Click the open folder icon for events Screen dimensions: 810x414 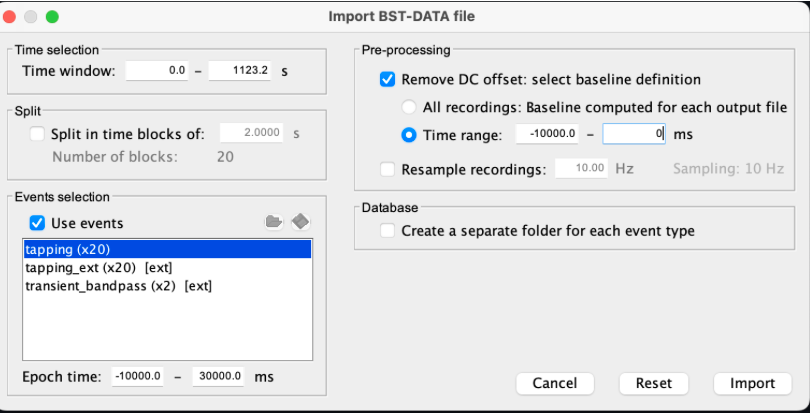click(273, 222)
